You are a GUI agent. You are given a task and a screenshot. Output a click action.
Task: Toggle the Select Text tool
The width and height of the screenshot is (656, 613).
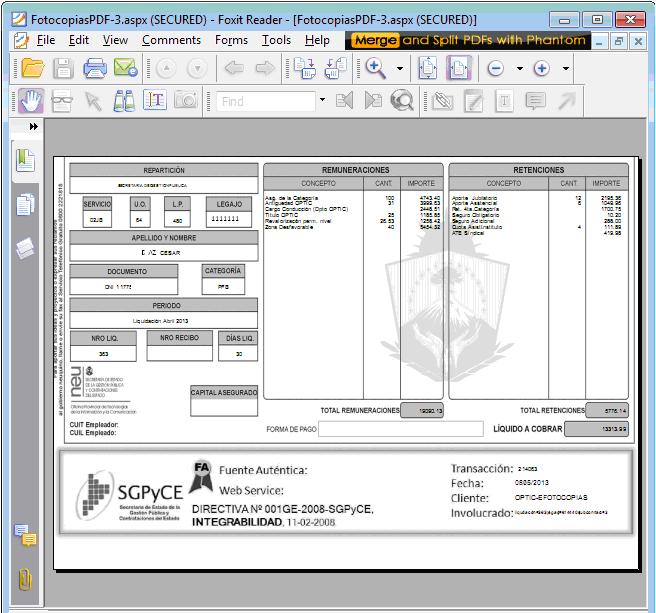155,101
